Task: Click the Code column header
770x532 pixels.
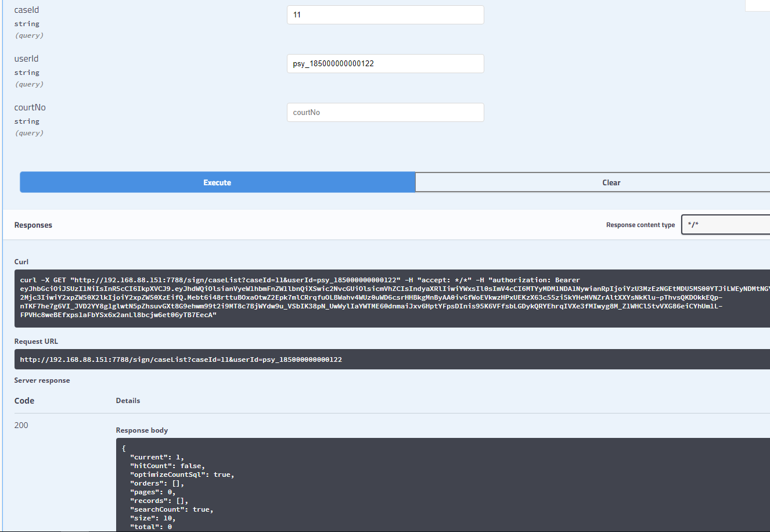Action: pyautogui.click(x=24, y=401)
